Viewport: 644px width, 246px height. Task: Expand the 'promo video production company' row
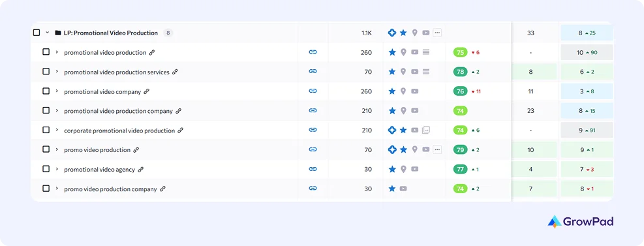pos(57,189)
